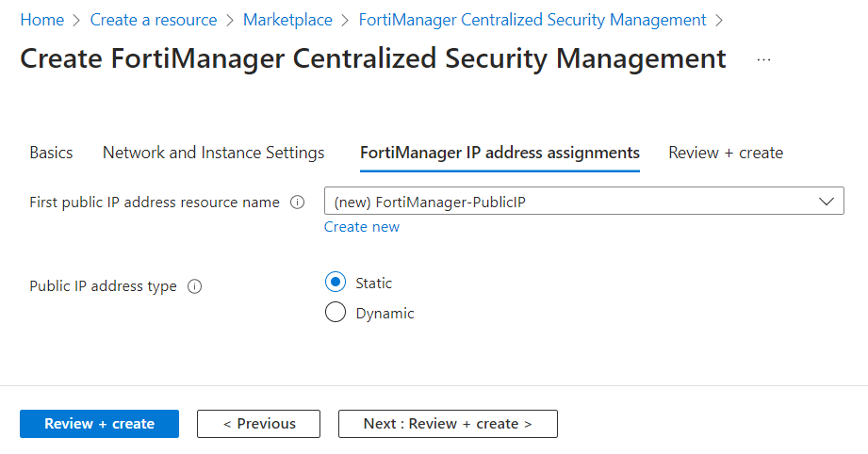
Task: Select FortiManager IP address assignments tab
Action: (500, 153)
